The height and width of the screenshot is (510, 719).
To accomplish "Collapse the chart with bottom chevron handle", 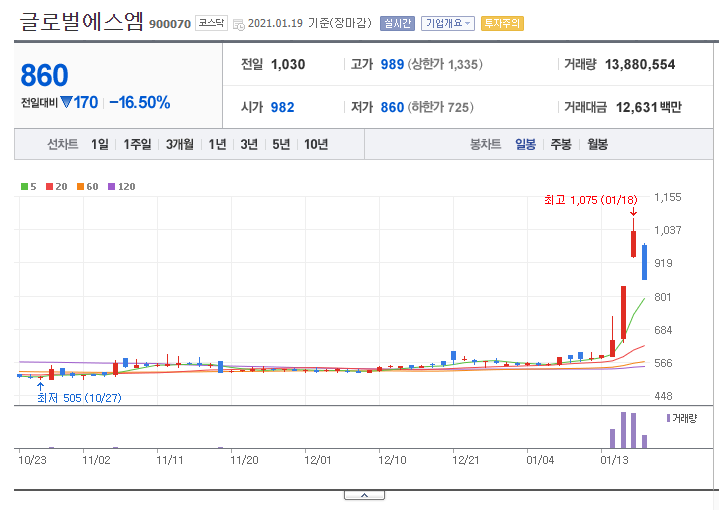I will [364, 495].
